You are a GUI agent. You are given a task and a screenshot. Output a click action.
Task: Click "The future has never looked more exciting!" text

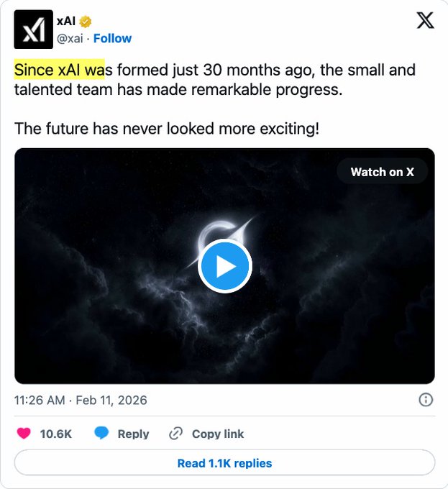pyautogui.click(x=166, y=129)
